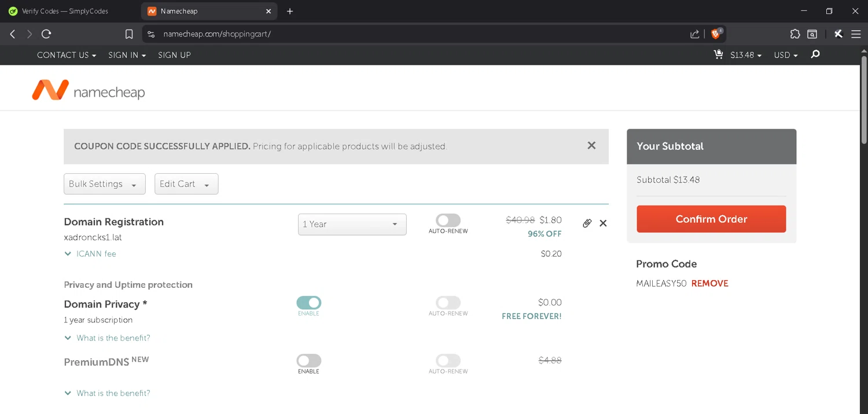Click the xadroncks1.lat domain name

click(x=93, y=237)
